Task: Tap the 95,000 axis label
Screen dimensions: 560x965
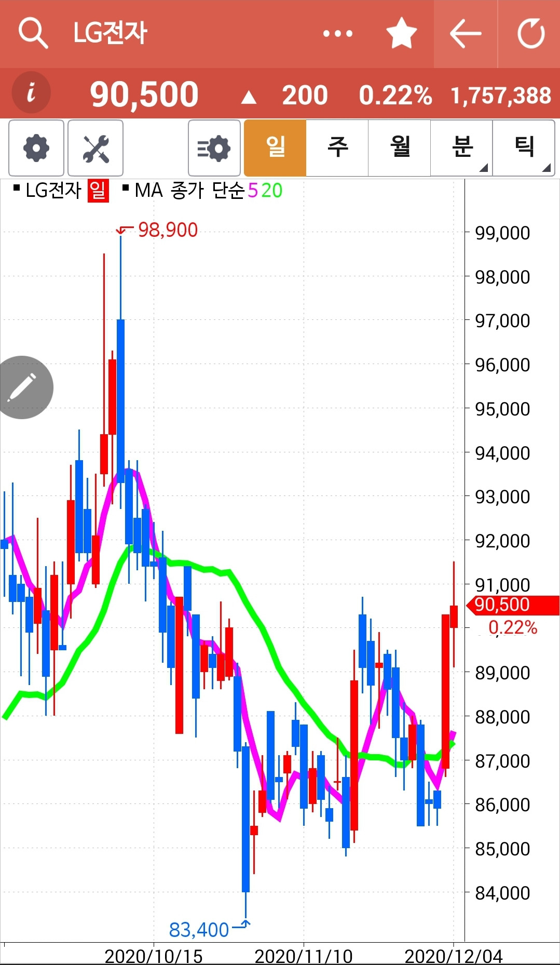Action: click(x=502, y=409)
